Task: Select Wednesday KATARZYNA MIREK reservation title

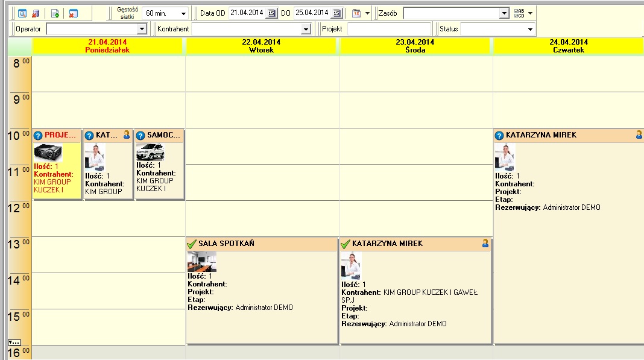Action: (x=387, y=244)
